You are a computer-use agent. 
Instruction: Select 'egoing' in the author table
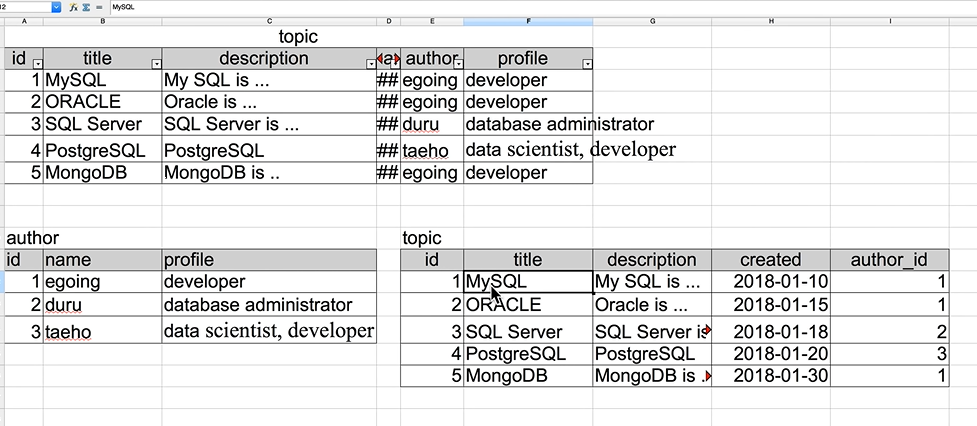pos(102,282)
